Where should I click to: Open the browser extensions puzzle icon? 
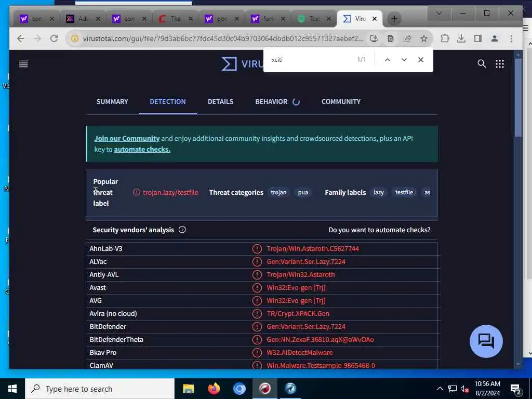[445, 38]
